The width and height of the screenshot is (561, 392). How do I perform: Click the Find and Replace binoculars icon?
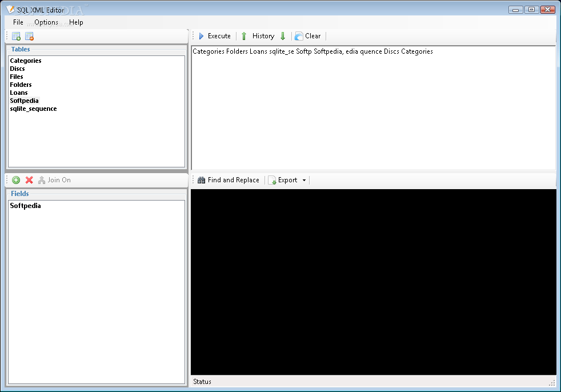[202, 180]
